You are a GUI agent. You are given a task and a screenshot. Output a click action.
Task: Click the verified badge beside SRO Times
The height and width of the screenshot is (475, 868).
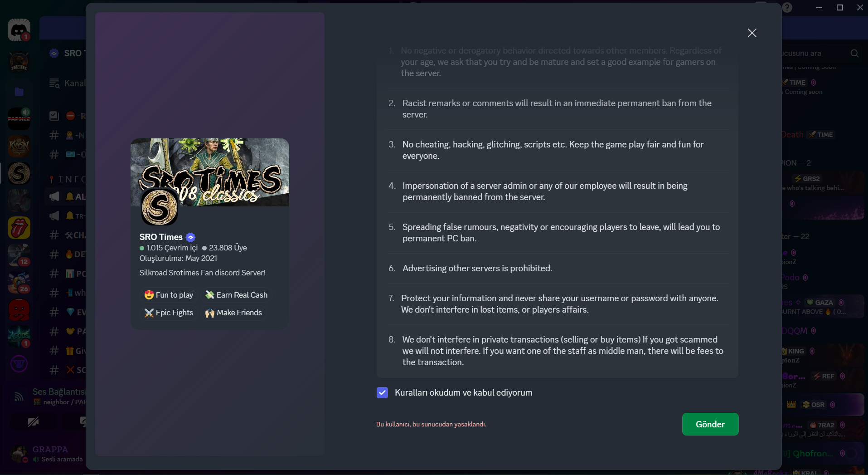pyautogui.click(x=191, y=237)
